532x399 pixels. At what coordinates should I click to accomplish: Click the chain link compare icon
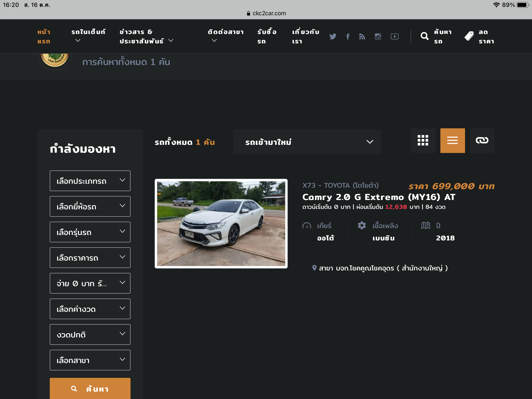pos(482,140)
